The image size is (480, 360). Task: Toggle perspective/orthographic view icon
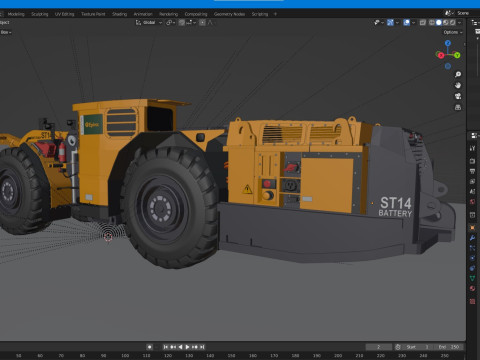pyautogui.click(x=458, y=107)
